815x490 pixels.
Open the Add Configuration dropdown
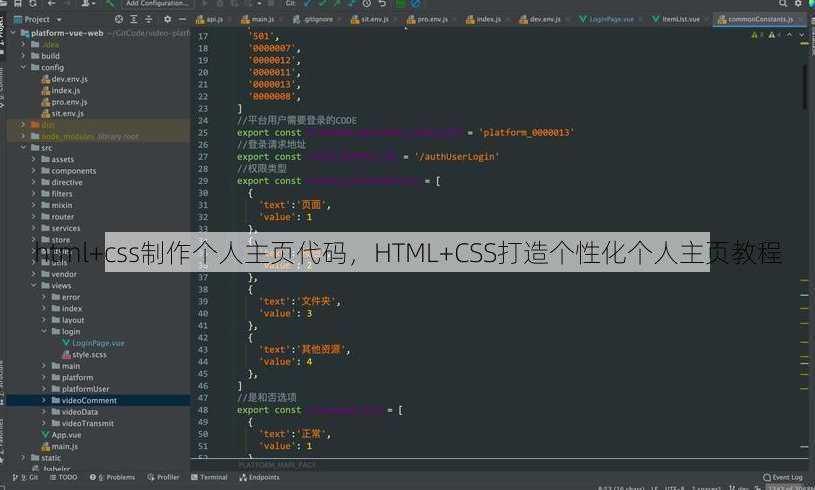(x=157, y=3)
